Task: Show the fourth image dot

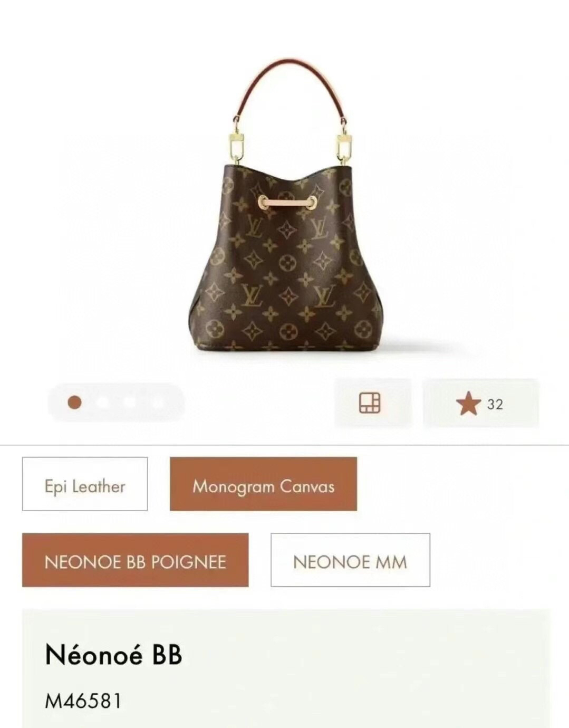Action: pyautogui.click(x=157, y=403)
